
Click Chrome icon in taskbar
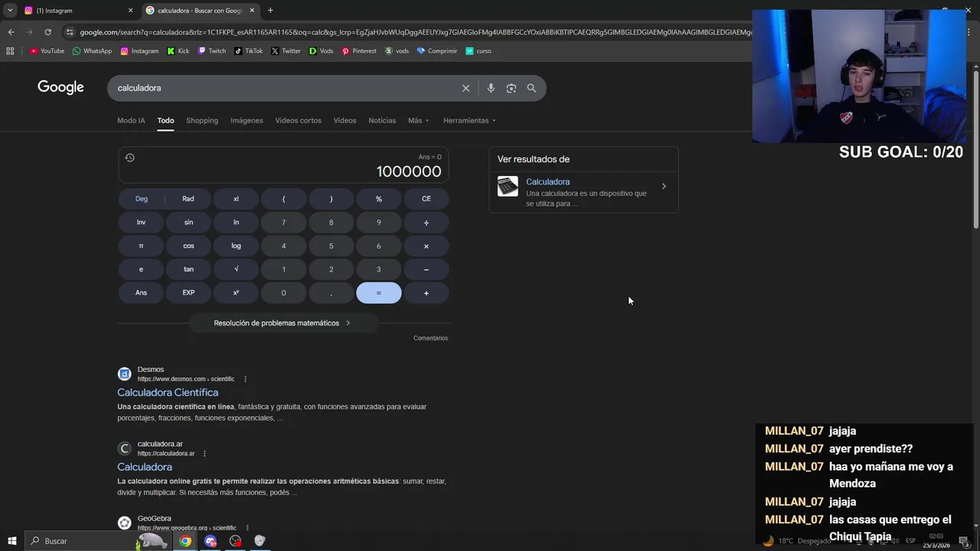(x=185, y=541)
